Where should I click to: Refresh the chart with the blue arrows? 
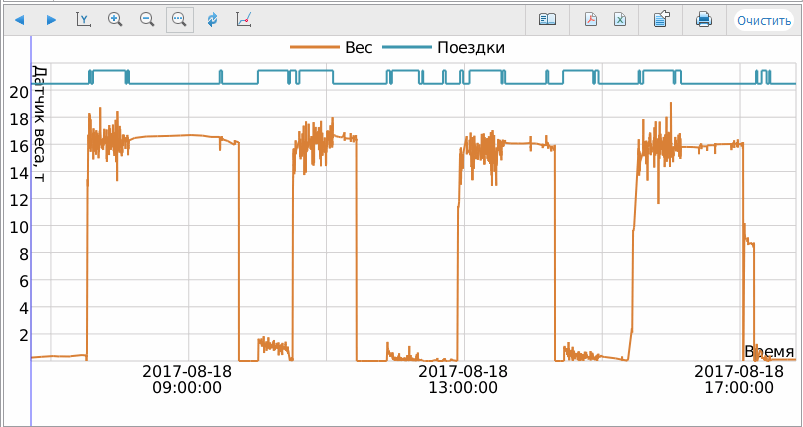click(x=212, y=19)
